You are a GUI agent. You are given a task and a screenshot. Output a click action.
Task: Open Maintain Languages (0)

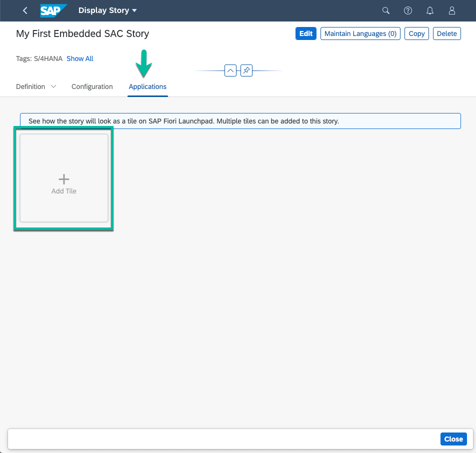coord(360,33)
